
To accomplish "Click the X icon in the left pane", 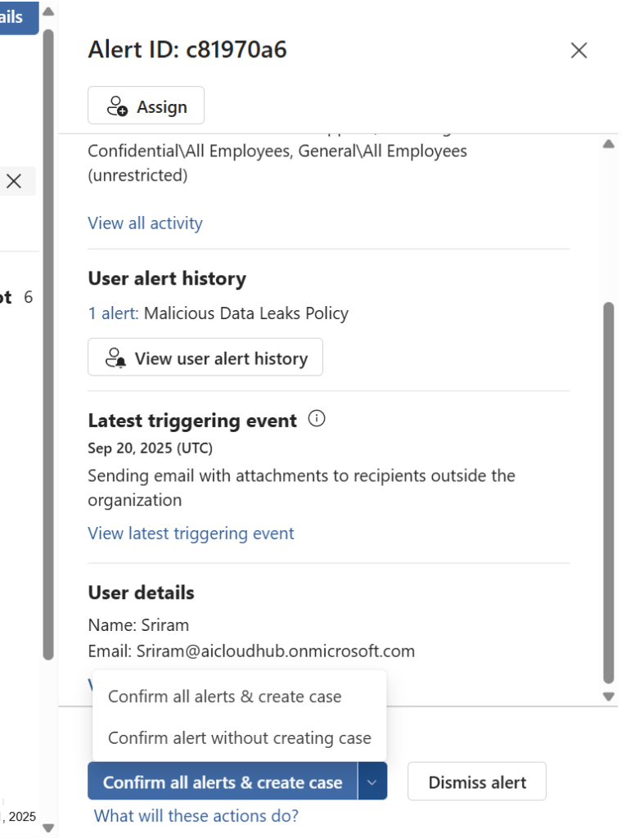I will [14, 182].
